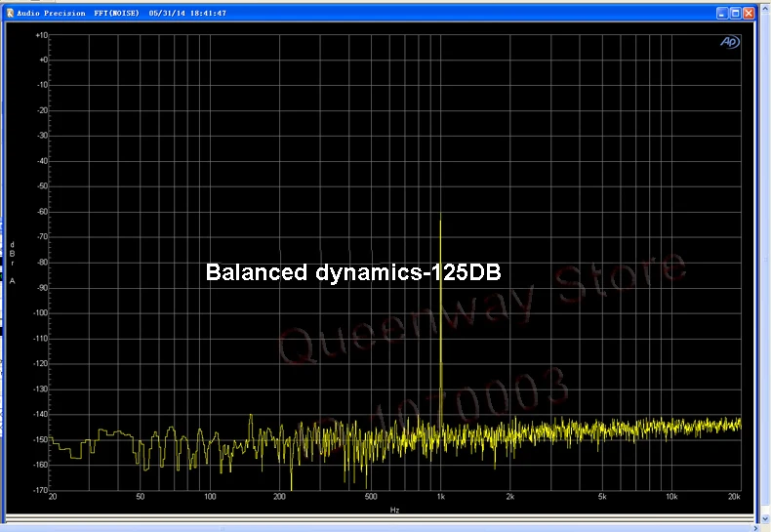Click the '-60' y-axis label

pyautogui.click(x=43, y=212)
